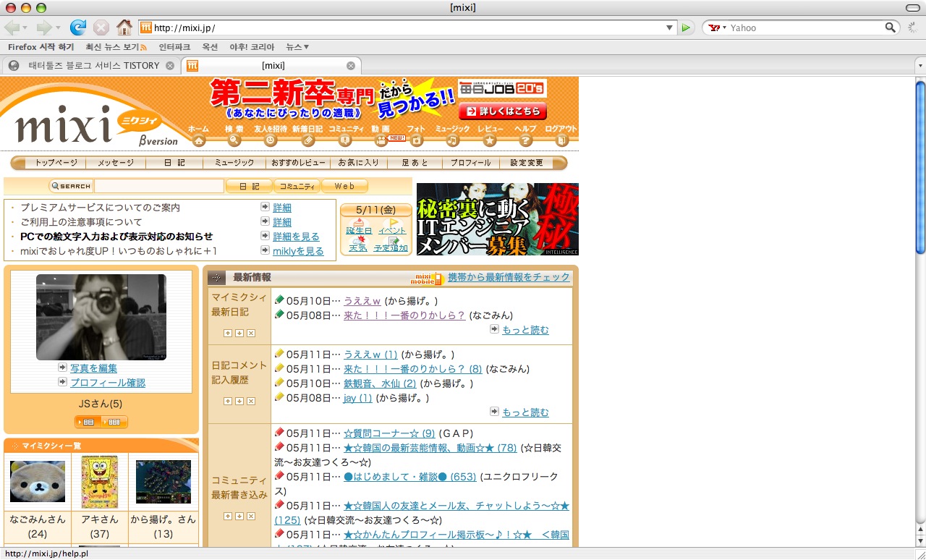Click Firefox back arrow button
926x560 pixels.
pyautogui.click(x=12, y=27)
